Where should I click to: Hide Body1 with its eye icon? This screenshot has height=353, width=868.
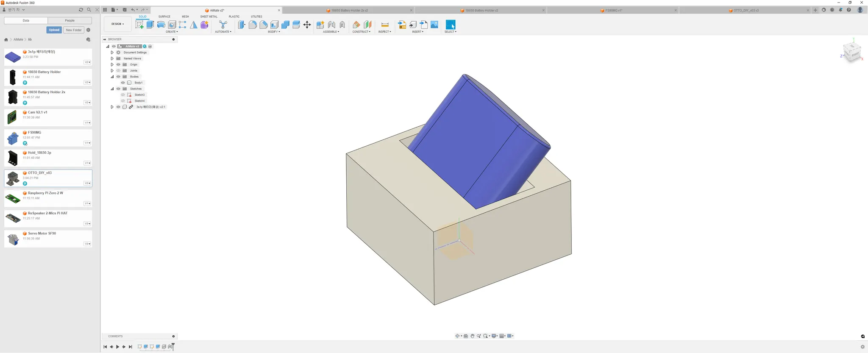123,83
